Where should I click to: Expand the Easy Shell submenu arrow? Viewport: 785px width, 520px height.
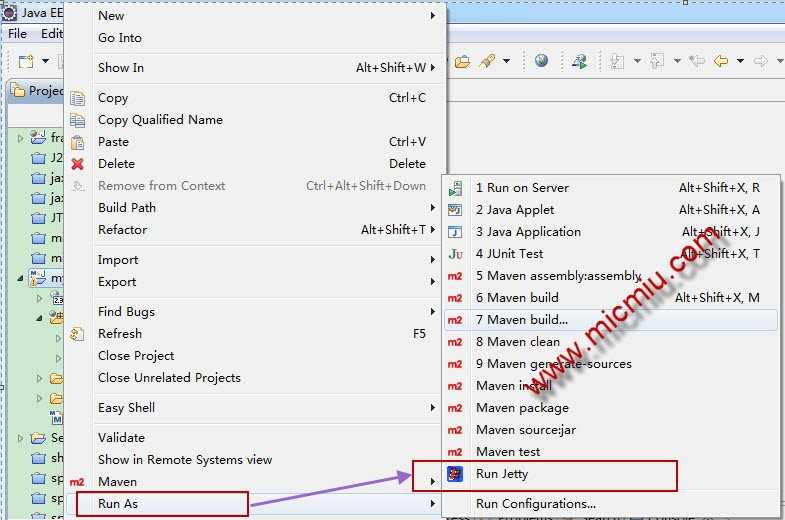tap(433, 408)
